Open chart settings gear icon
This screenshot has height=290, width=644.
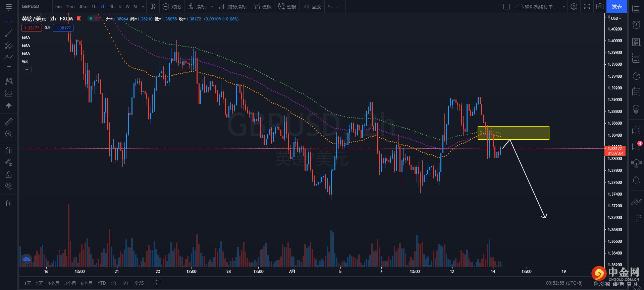click(x=574, y=6)
